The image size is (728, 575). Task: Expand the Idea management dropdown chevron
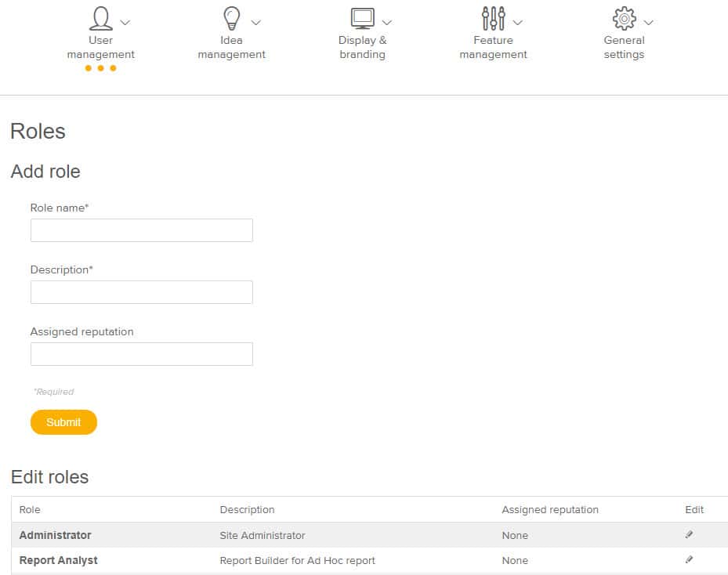click(x=255, y=22)
